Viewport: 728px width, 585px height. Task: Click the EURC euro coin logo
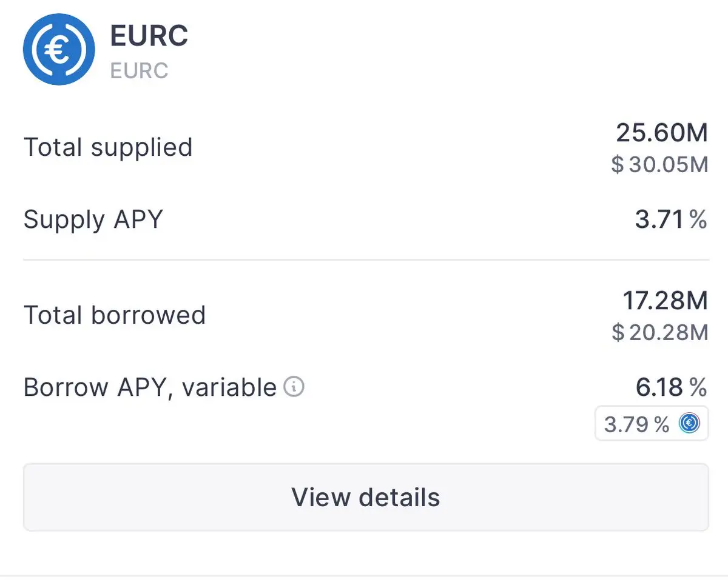[59, 49]
